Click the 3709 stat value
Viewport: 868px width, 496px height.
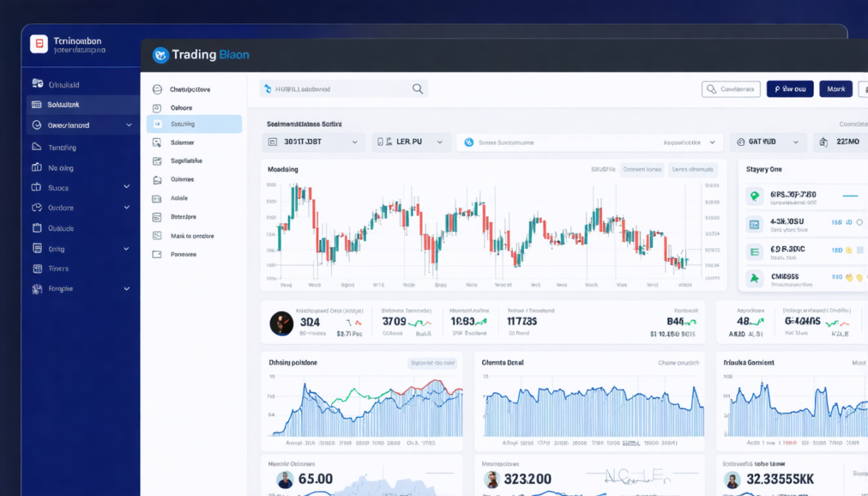[394, 321]
